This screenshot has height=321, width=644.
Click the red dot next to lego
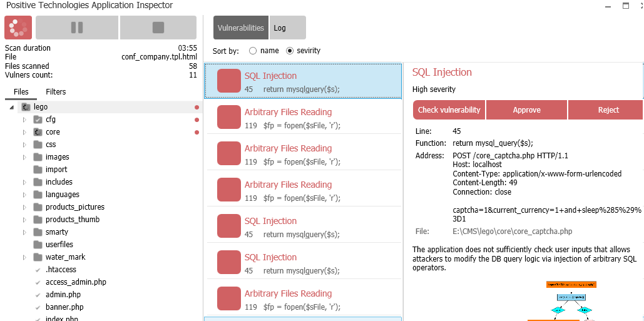pos(197,108)
